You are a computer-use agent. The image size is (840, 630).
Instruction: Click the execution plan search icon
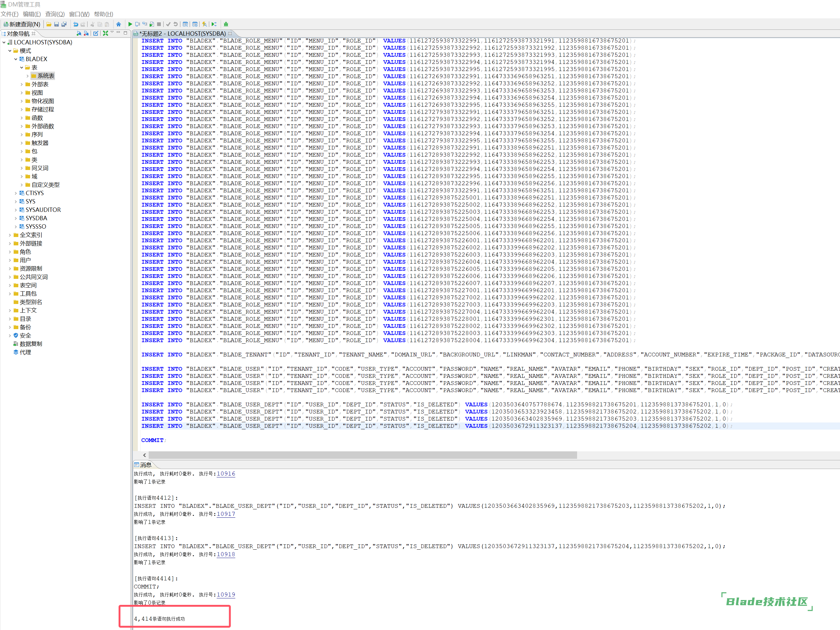click(x=185, y=24)
